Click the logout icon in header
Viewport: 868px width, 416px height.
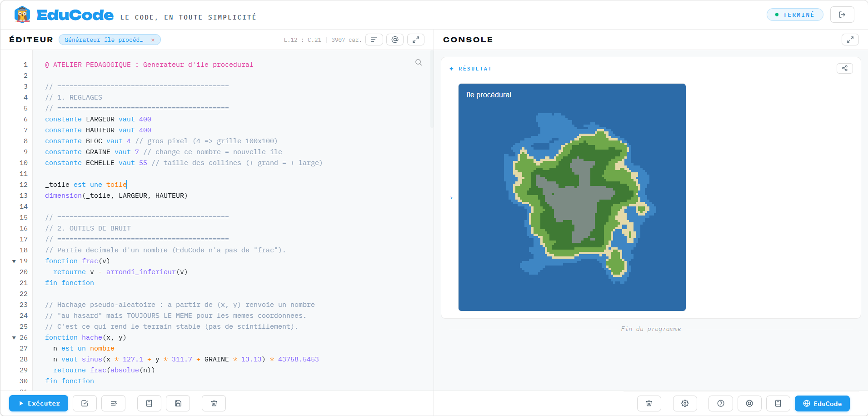point(842,15)
